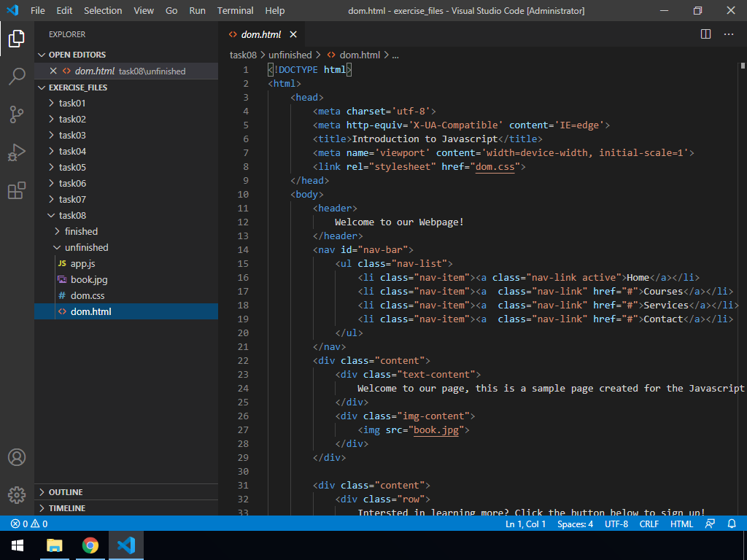
Task: Open notifications bell in status bar
Action: (x=732, y=524)
